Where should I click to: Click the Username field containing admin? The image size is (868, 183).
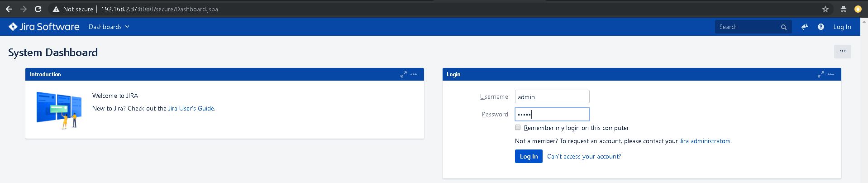[x=552, y=96]
